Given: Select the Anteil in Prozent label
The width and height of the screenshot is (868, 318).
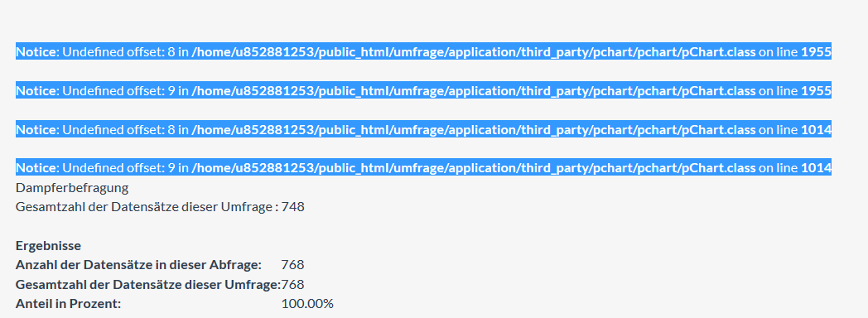Looking at the screenshot, I should [x=68, y=304].
